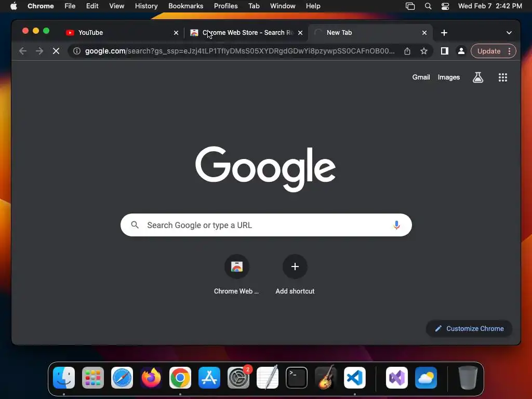
Task: Click the Add shortcut button
Action: pos(295,274)
